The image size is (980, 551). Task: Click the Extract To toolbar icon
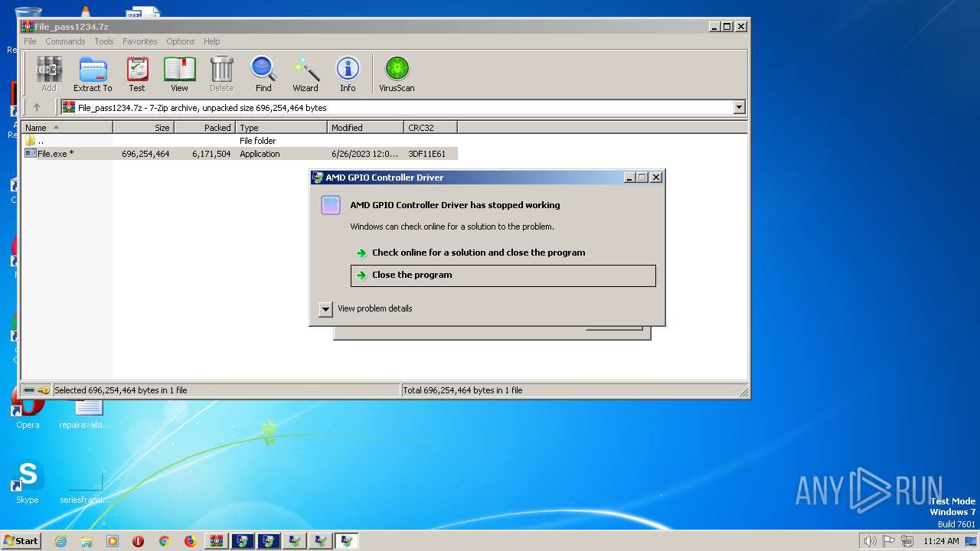(93, 74)
